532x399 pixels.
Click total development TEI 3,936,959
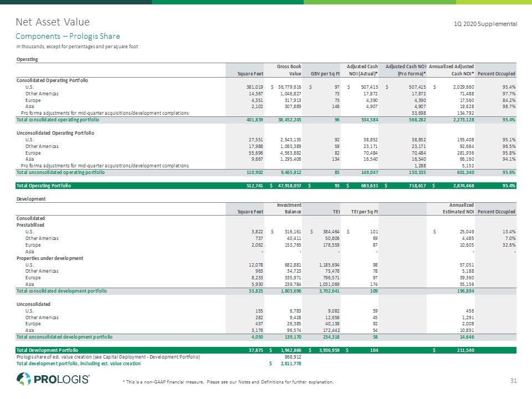329,350
